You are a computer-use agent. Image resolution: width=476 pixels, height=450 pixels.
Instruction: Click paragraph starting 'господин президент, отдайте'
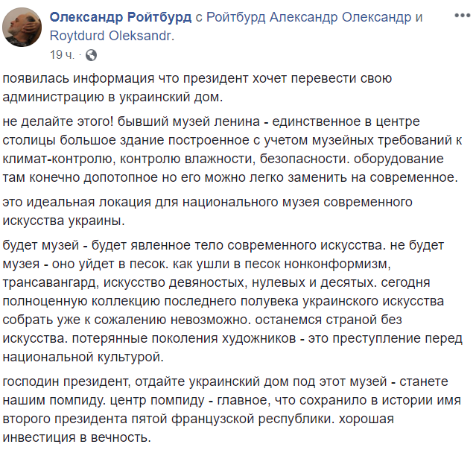[x=232, y=409]
